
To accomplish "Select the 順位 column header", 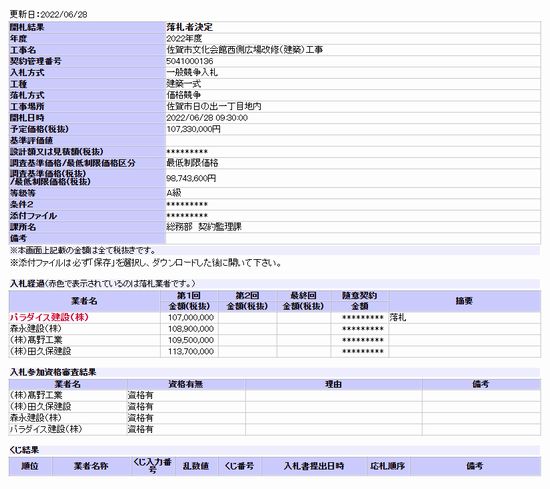I will 30,466.
